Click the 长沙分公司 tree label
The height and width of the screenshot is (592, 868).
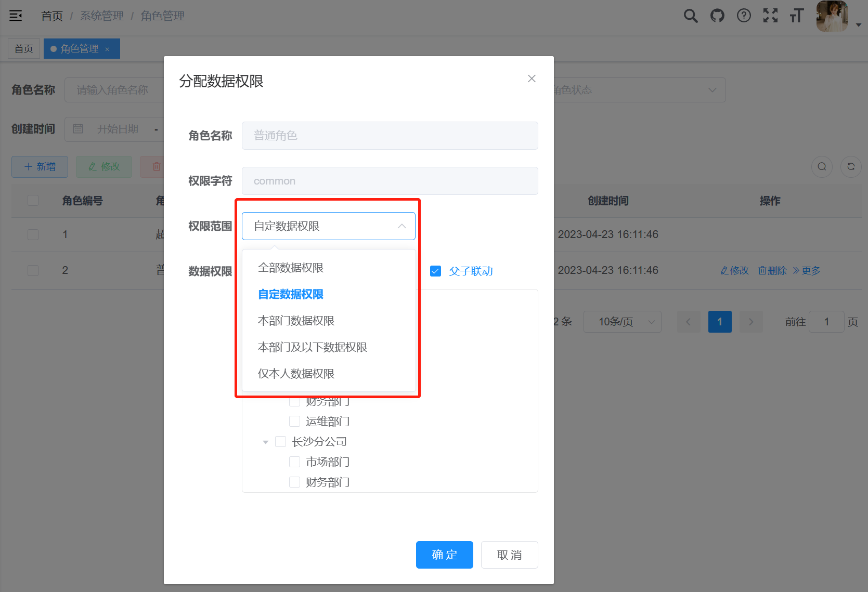[319, 441]
